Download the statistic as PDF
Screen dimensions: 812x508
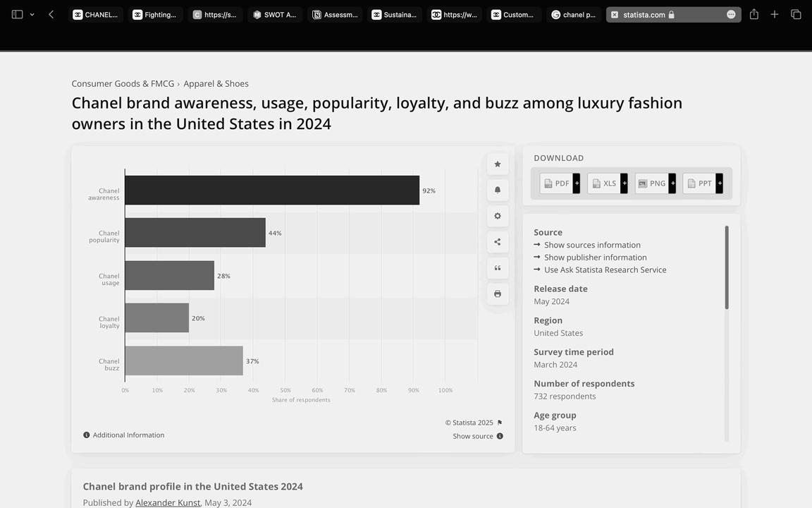tap(556, 183)
